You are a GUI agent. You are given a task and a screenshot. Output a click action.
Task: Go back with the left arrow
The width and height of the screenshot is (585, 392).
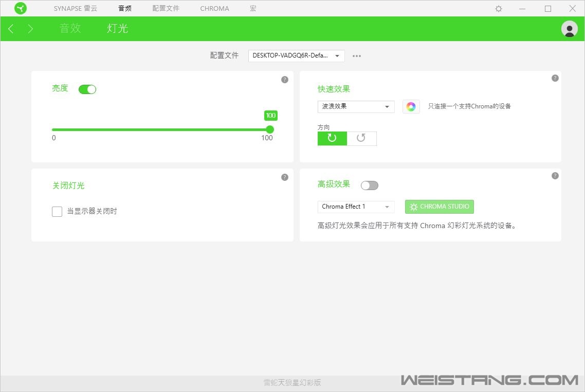click(x=11, y=29)
